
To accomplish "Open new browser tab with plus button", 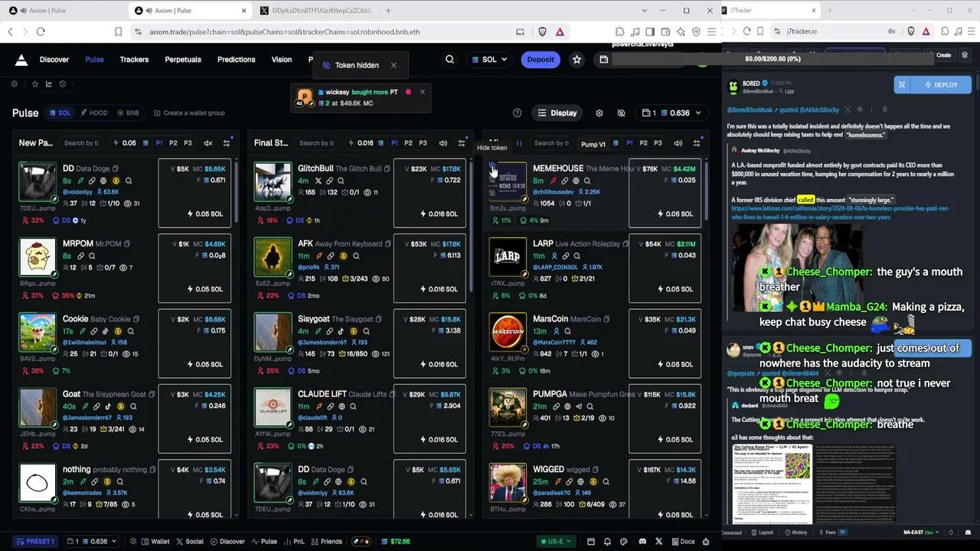I will pyautogui.click(x=388, y=11).
